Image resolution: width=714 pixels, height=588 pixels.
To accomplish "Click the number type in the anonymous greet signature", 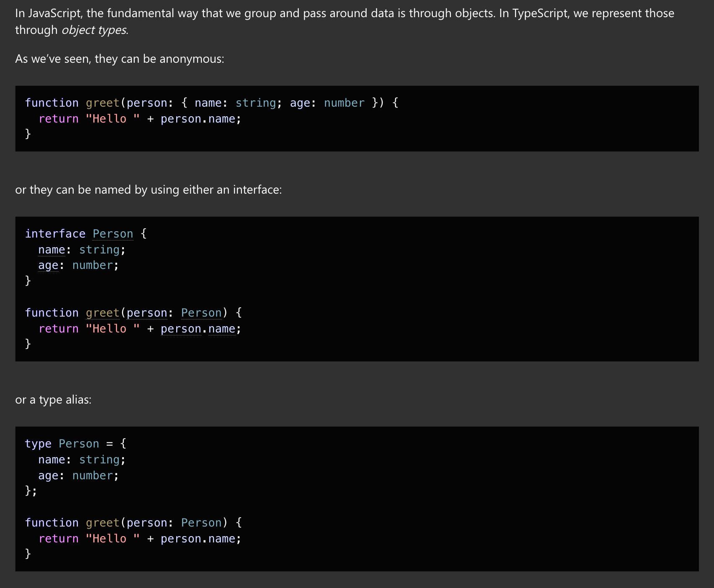I will pos(344,103).
